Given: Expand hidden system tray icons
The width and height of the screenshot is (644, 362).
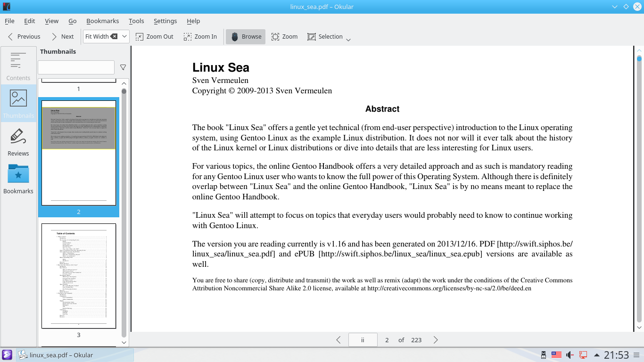Looking at the screenshot, I should [x=596, y=355].
